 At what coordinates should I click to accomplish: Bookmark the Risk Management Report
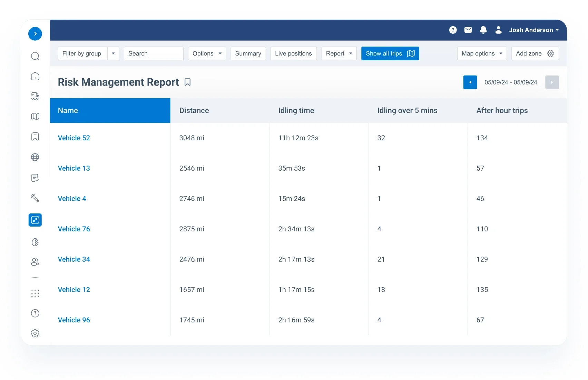coord(187,82)
